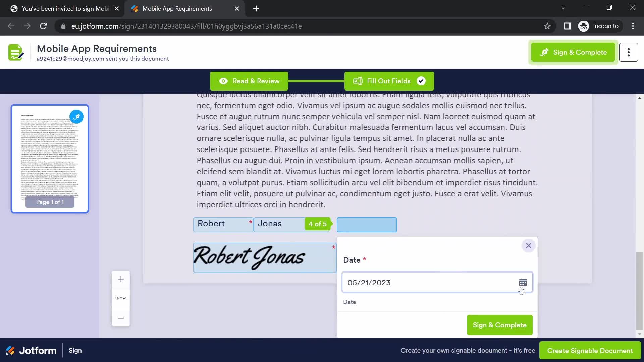Bookmark this page with the star icon

pyautogui.click(x=547, y=26)
